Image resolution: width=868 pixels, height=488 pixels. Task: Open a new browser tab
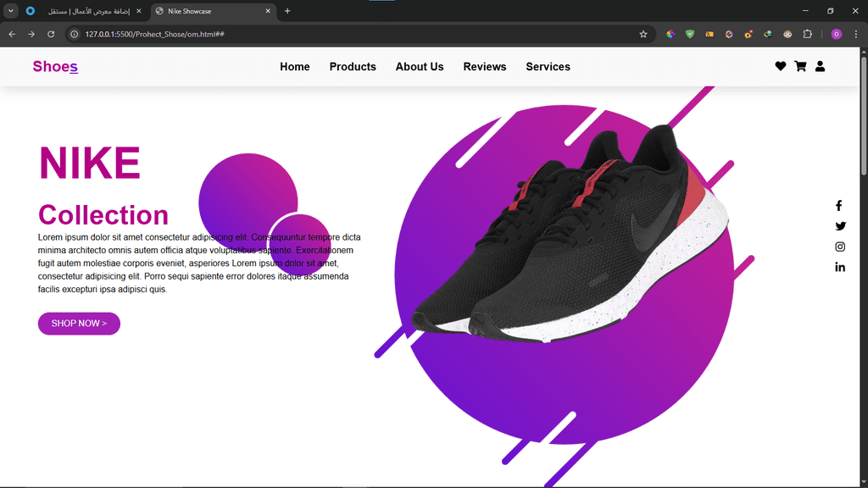pyautogui.click(x=287, y=11)
